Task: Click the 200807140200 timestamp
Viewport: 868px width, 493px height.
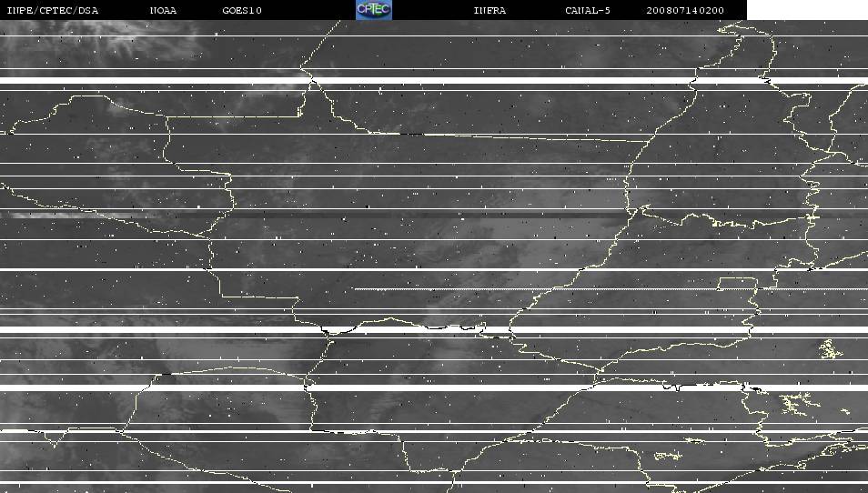Action: (685, 11)
